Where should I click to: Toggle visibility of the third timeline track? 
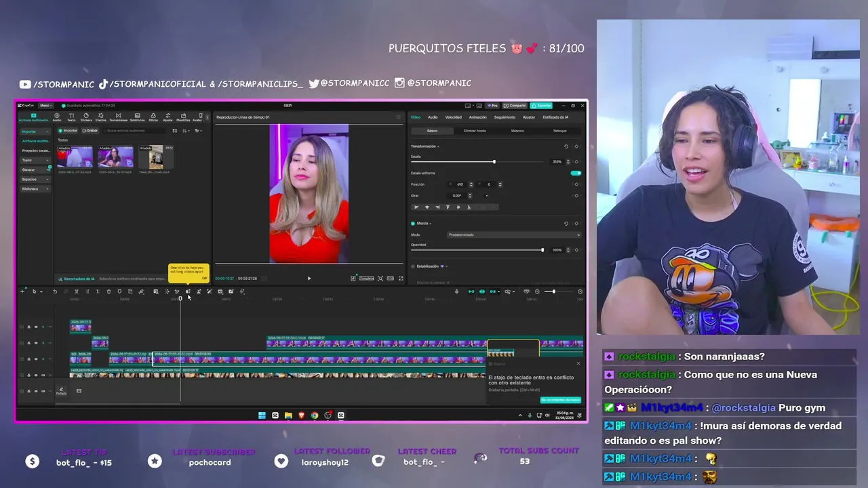[36, 359]
